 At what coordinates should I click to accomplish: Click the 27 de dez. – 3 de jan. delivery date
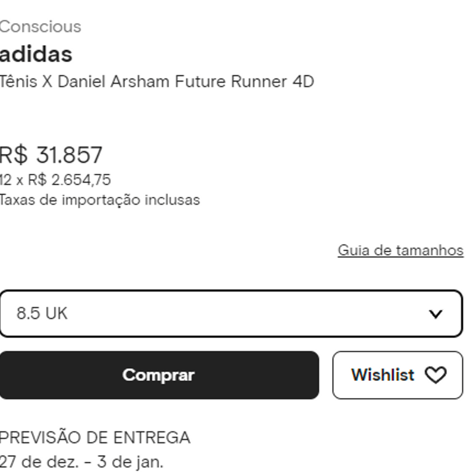coord(82,462)
